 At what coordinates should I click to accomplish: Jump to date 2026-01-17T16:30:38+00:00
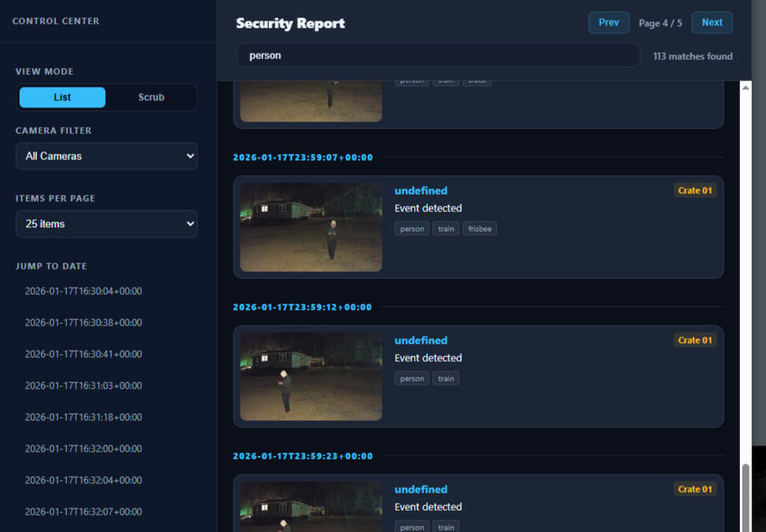pyautogui.click(x=84, y=322)
